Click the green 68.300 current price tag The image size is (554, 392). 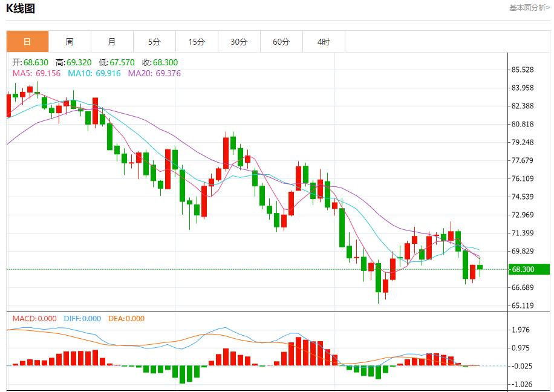pos(529,269)
